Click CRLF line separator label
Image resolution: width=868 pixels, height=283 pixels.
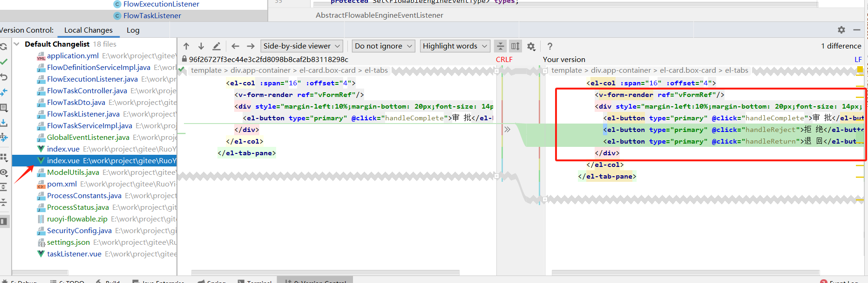(504, 60)
